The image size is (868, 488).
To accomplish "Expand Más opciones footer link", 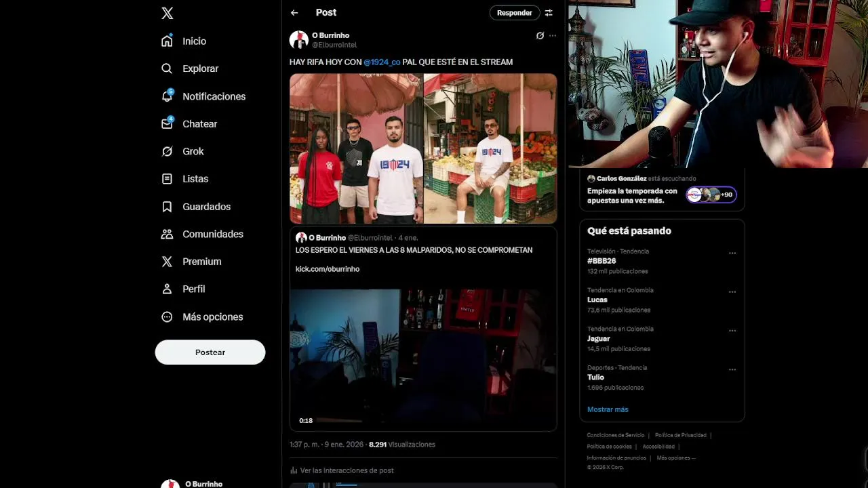I will pyautogui.click(x=676, y=457).
